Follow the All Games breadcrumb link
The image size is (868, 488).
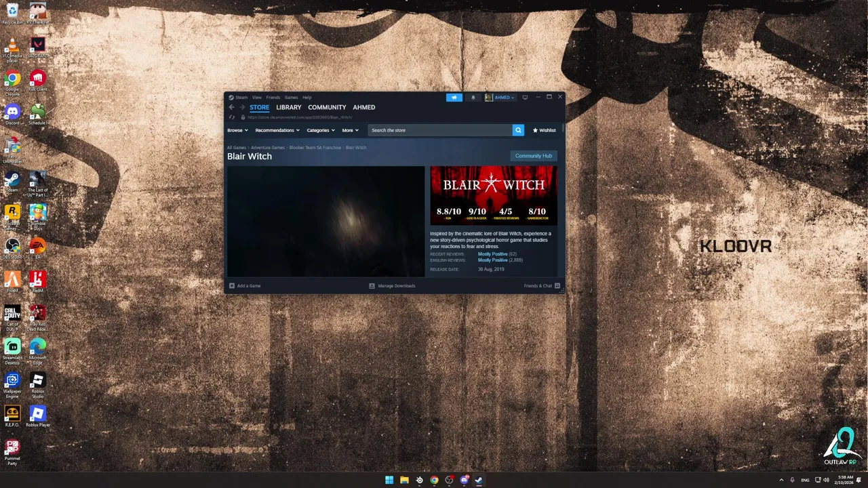click(x=237, y=148)
